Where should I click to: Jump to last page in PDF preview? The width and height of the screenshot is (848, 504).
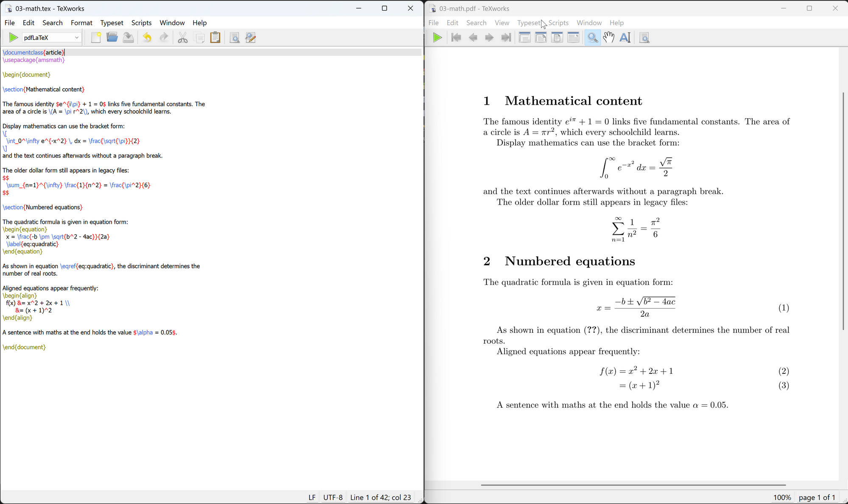tap(506, 38)
